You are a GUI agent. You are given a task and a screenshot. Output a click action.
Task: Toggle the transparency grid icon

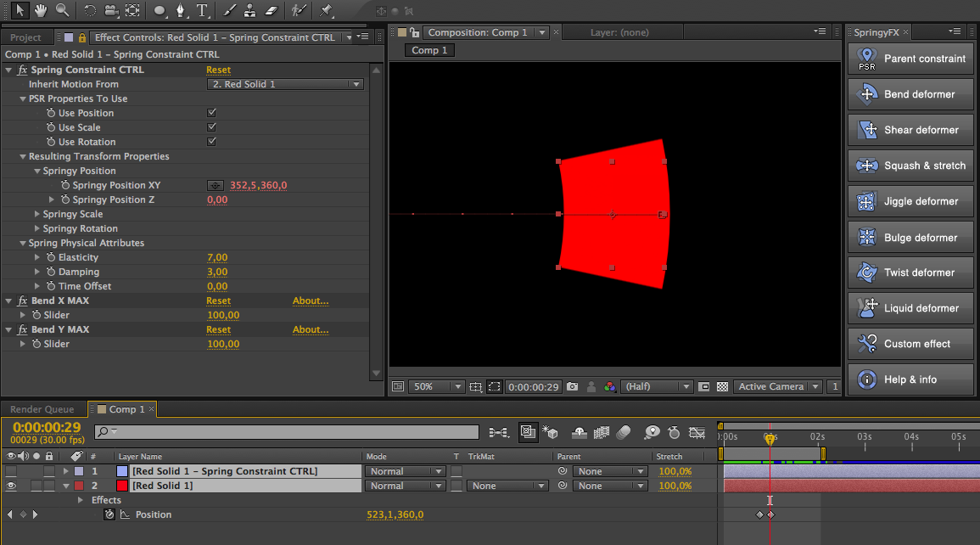click(x=723, y=387)
